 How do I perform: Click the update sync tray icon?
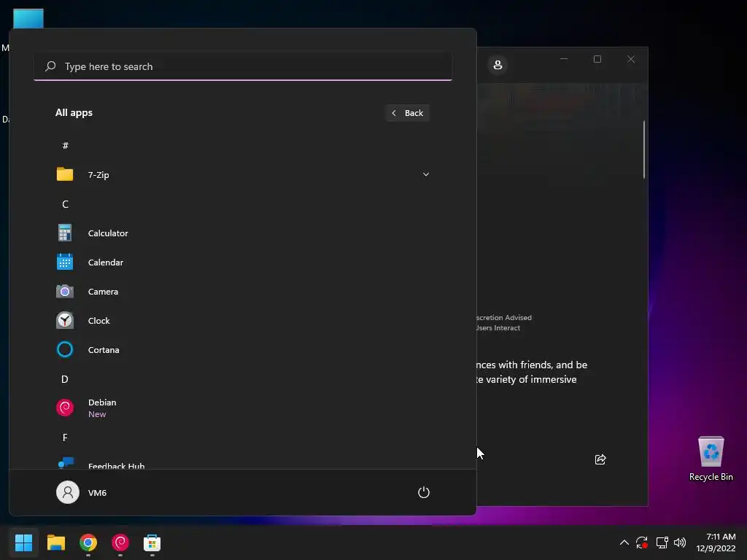click(642, 542)
